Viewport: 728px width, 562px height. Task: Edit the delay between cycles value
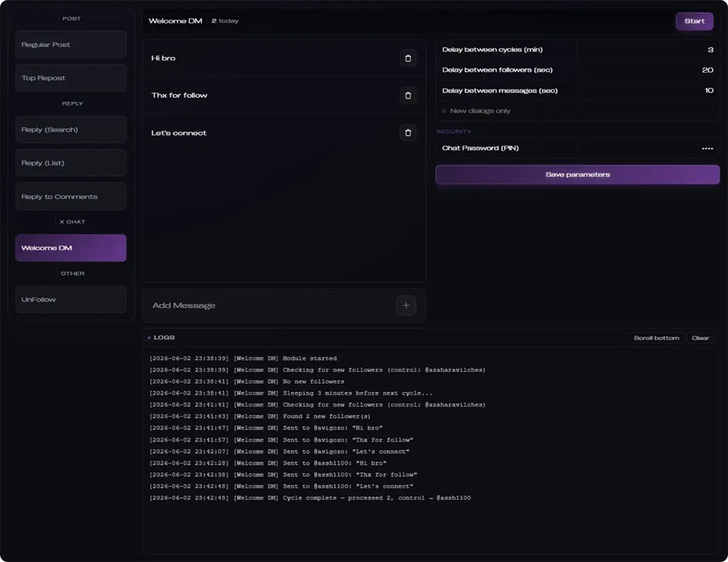click(x=649, y=50)
